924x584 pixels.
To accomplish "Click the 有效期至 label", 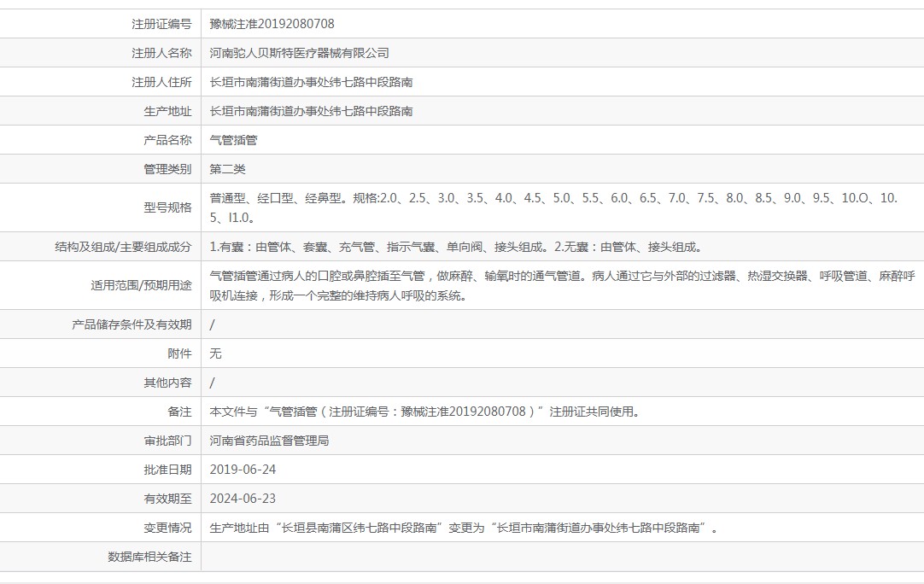I will tap(167, 499).
